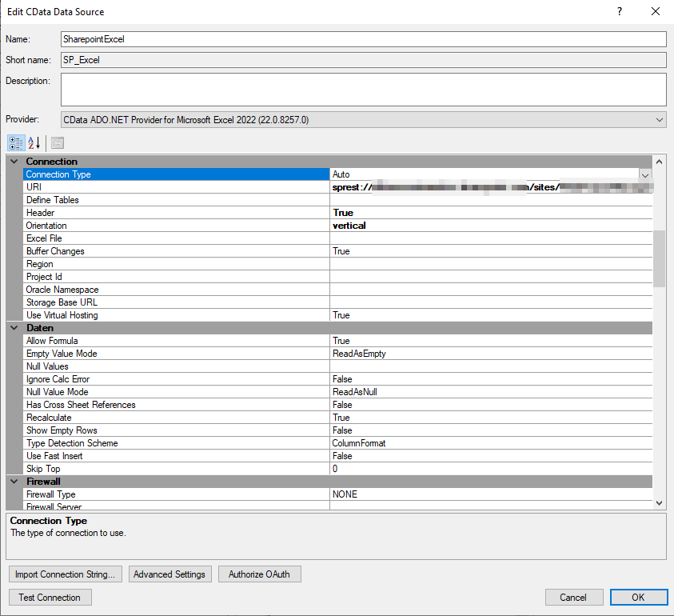Viewport: 674px width, 616px height.
Task: Click the 'ColumnFormat' value cell
Action: (x=492, y=443)
